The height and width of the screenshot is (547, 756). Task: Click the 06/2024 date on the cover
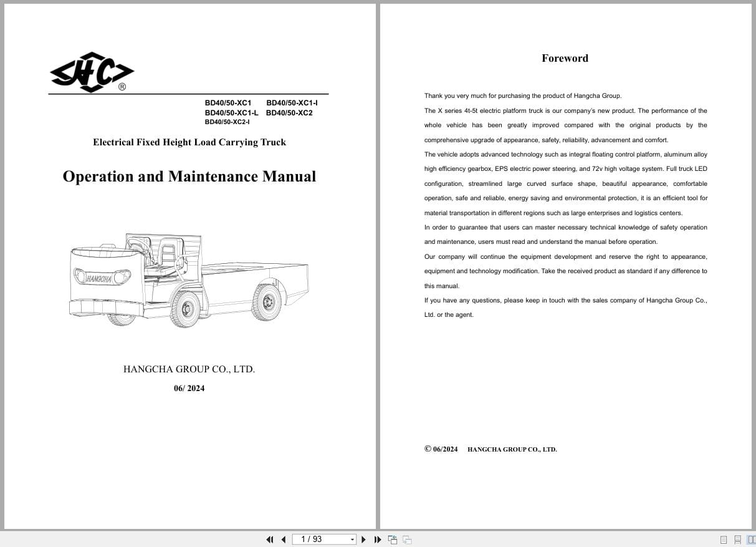(189, 388)
